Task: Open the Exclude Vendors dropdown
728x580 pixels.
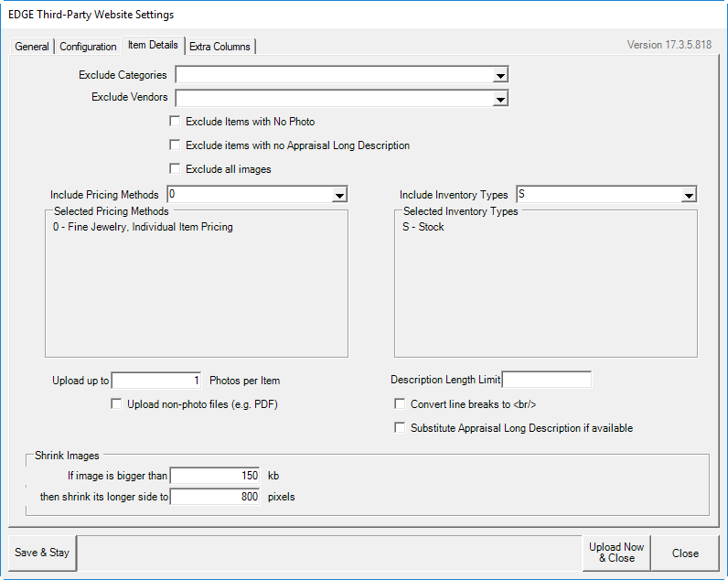Action: pyautogui.click(x=500, y=99)
